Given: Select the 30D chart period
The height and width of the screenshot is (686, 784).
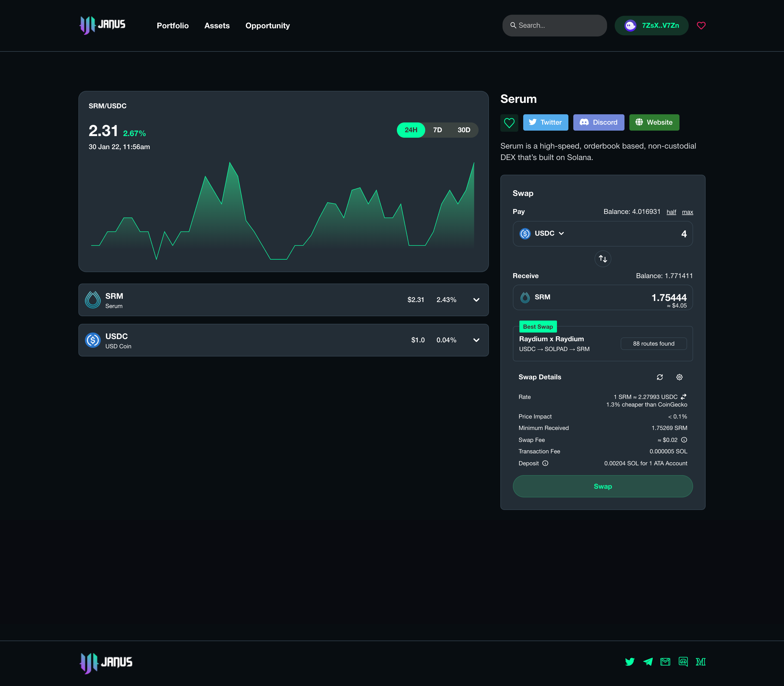Looking at the screenshot, I should pos(464,130).
